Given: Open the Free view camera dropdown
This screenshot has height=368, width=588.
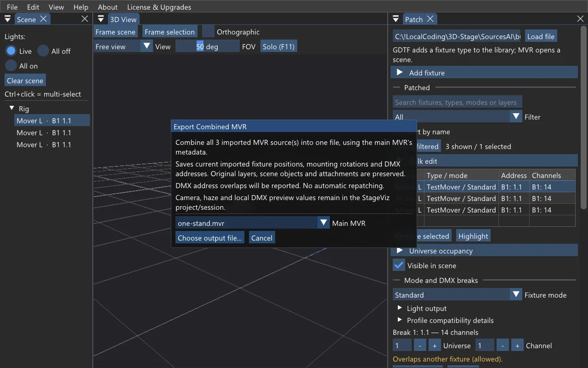Looking at the screenshot, I should click(123, 46).
